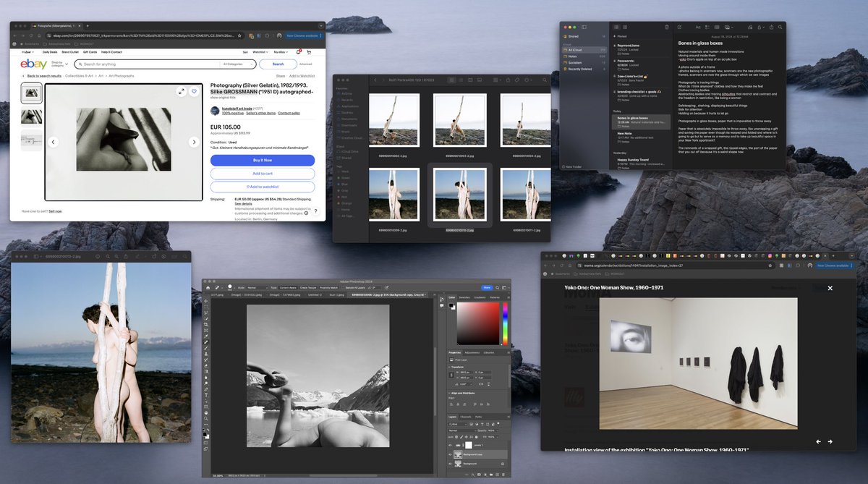Click eBay Search button
This screenshot has height=484, width=868.
click(x=278, y=64)
